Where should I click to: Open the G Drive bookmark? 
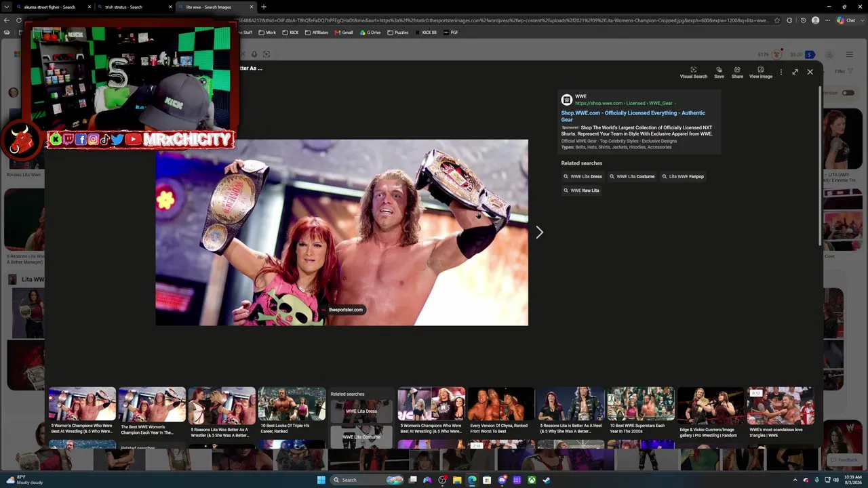pyautogui.click(x=370, y=33)
